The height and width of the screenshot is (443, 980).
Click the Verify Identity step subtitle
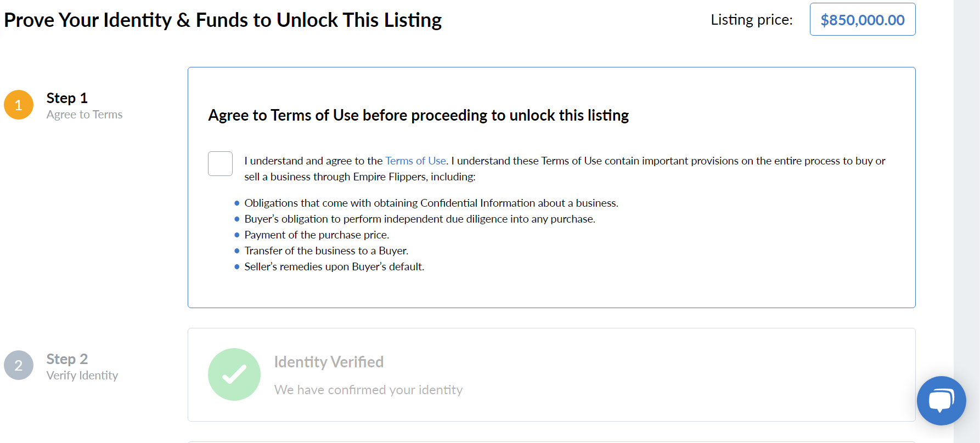pos(82,376)
